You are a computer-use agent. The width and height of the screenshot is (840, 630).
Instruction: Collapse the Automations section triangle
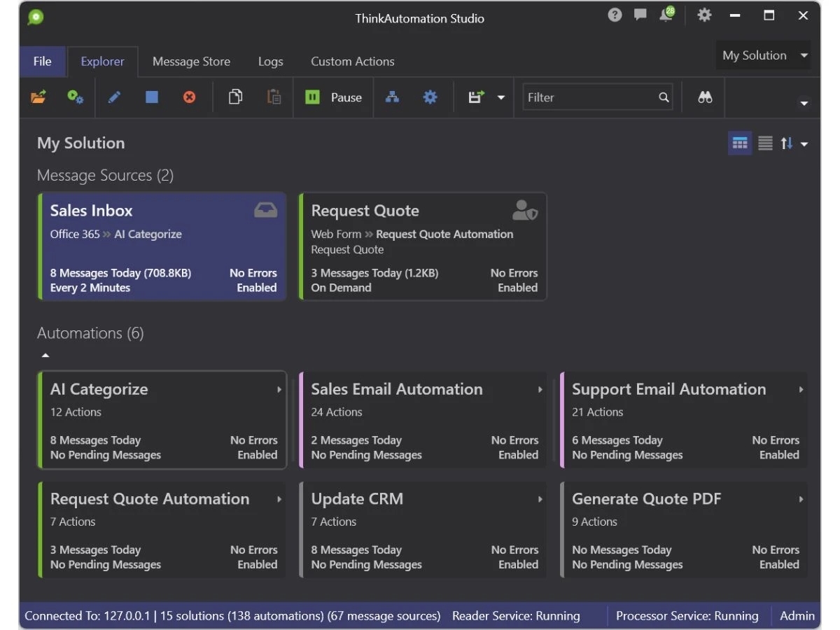(x=45, y=356)
